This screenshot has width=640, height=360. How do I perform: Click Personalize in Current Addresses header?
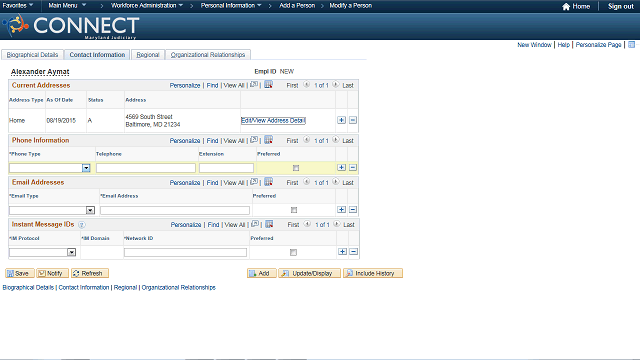[x=185, y=85]
